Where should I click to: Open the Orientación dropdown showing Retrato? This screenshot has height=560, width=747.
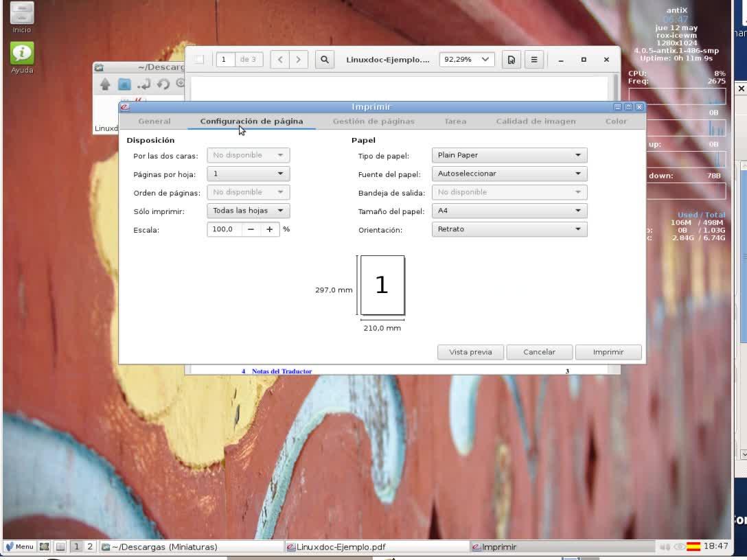pyautogui.click(x=509, y=229)
